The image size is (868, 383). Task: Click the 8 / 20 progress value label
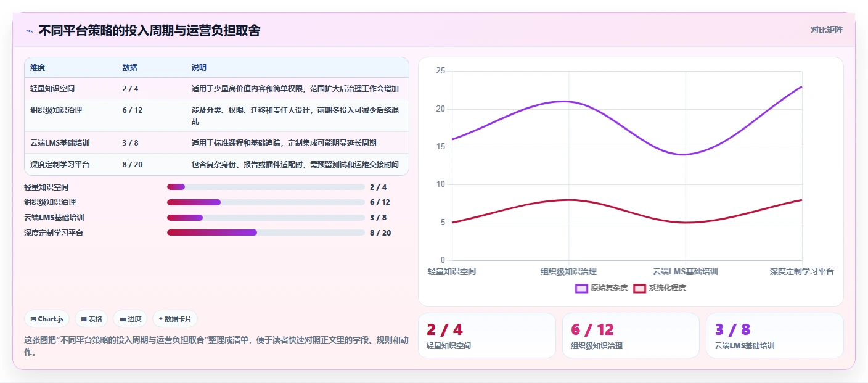[x=380, y=233]
